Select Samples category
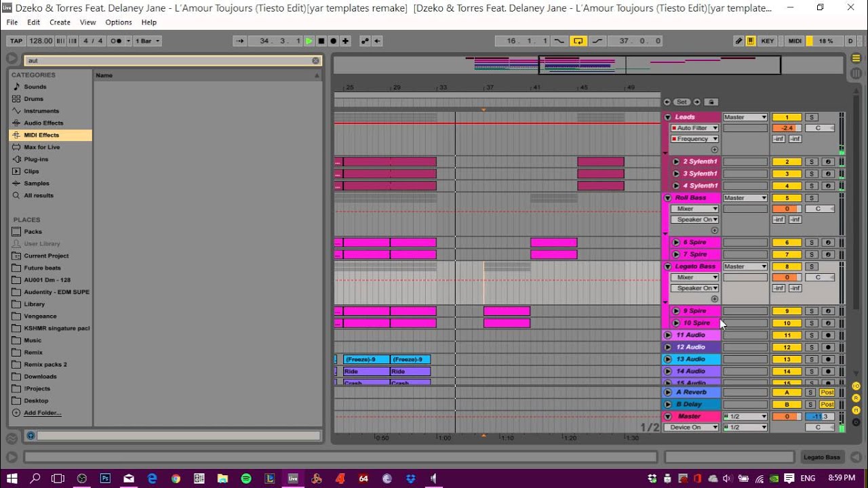Viewport: 868px width, 488px height. pos(37,184)
